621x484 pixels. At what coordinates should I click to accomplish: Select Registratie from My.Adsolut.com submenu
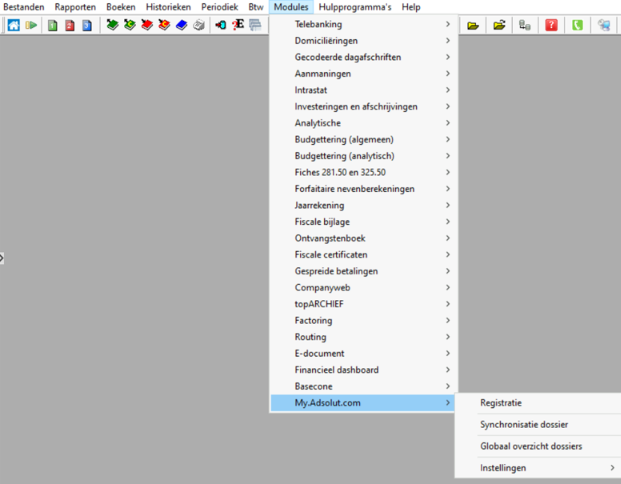[x=500, y=402]
